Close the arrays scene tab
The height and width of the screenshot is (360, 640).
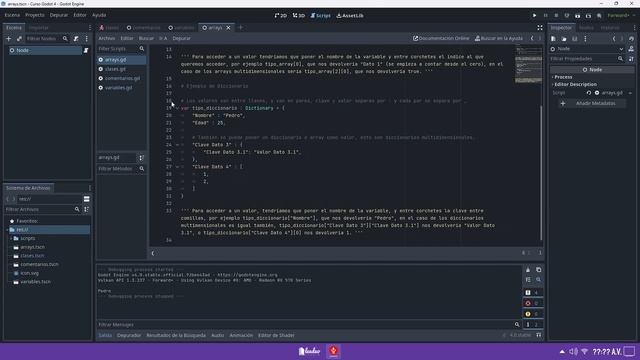pos(228,28)
